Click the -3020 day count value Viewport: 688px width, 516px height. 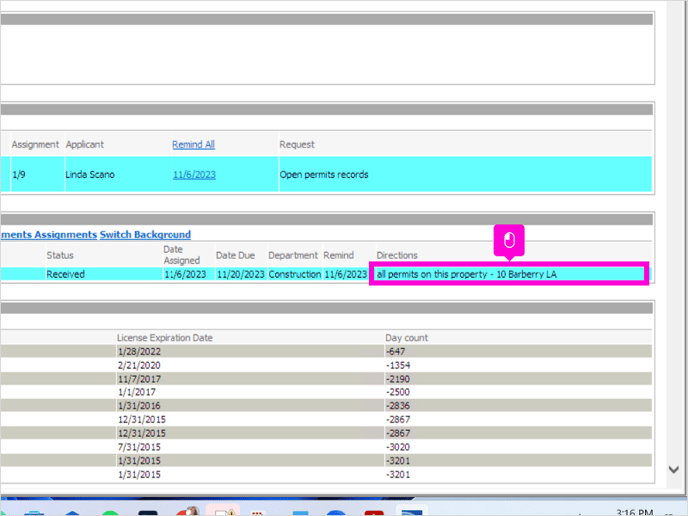[x=398, y=447]
